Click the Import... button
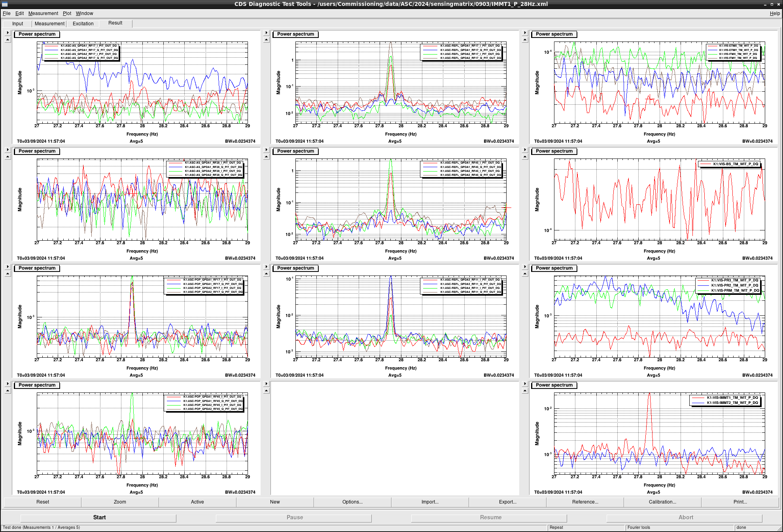 pos(430,502)
